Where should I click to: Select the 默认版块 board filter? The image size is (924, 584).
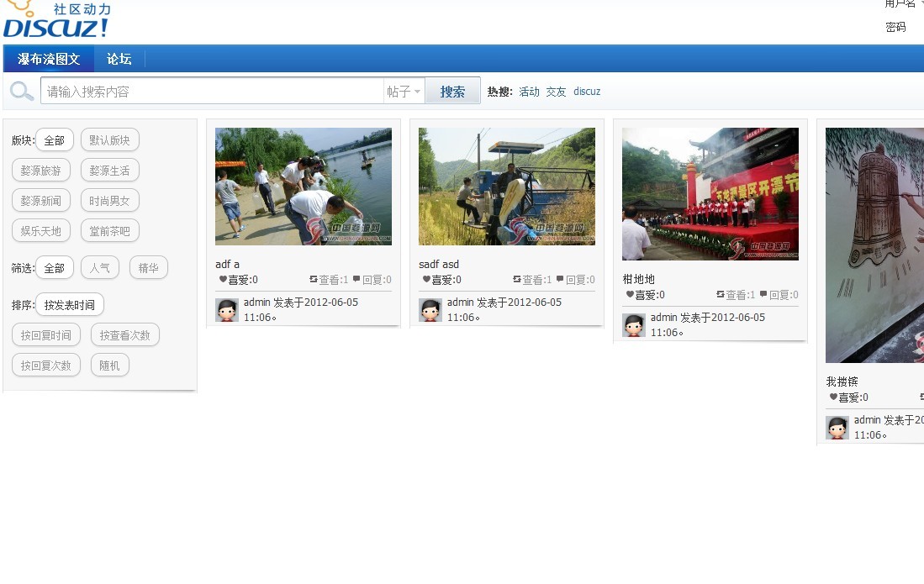pos(109,140)
